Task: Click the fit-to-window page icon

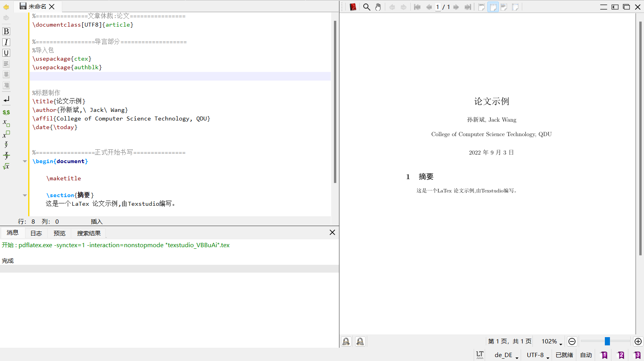Action: coord(516,7)
